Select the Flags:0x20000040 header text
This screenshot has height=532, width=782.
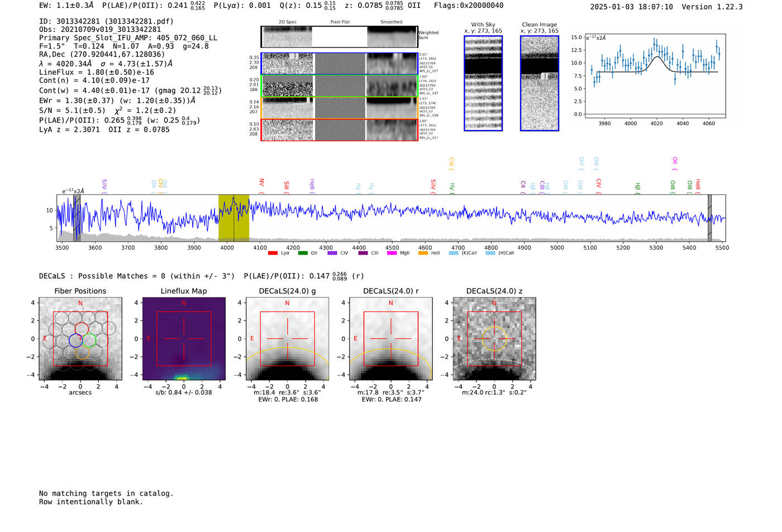pos(469,6)
